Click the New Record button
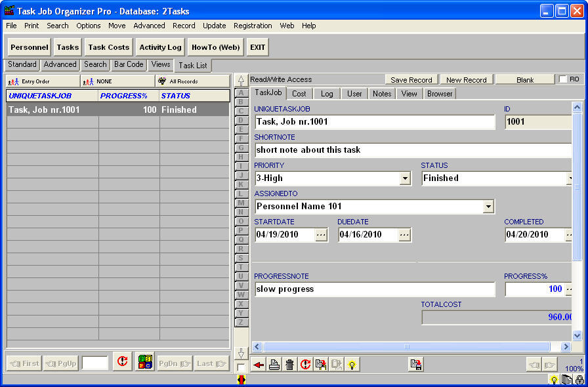 [466, 79]
